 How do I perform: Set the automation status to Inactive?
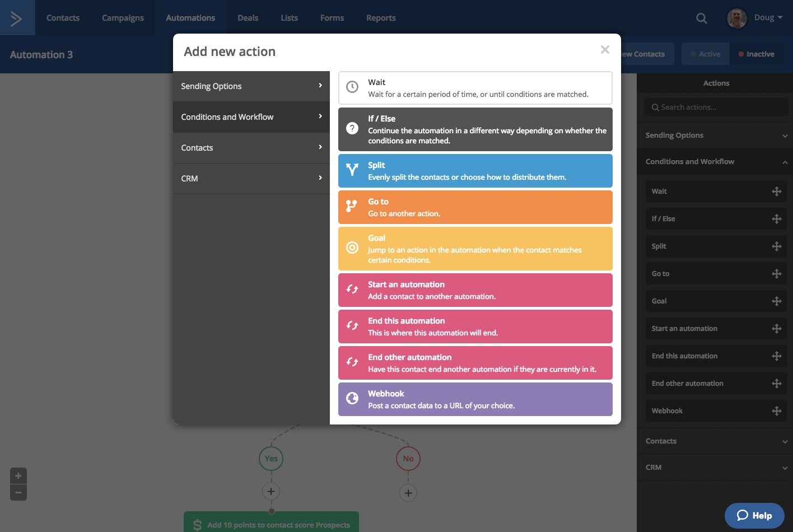[x=757, y=54]
